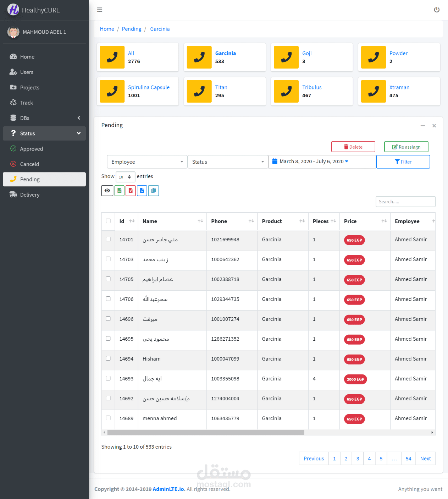
Task: Click the red Delete button
Action: pos(353,147)
